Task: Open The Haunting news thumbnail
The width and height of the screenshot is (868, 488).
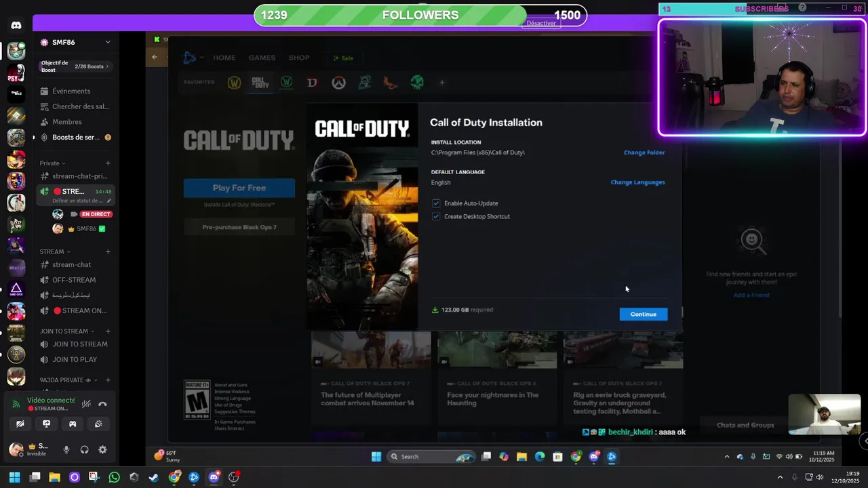Action: tap(497, 350)
